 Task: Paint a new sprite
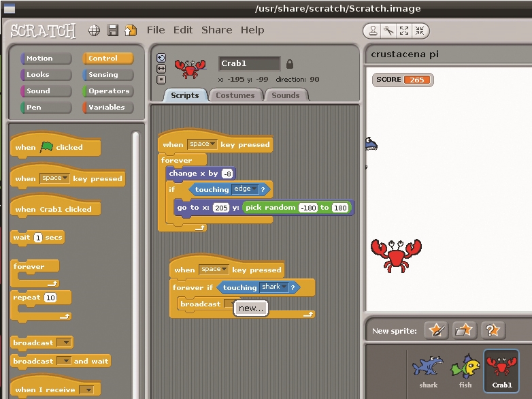tap(436, 330)
